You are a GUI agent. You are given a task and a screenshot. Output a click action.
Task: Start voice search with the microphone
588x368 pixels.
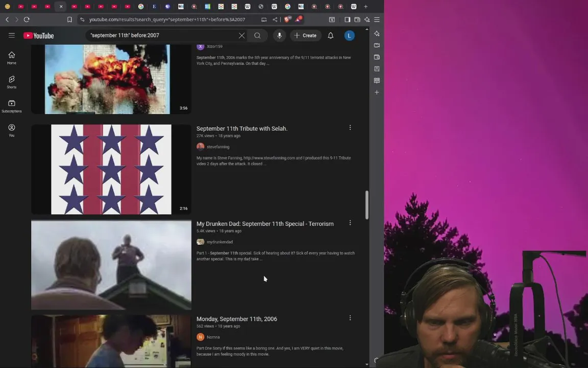point(279,35)
